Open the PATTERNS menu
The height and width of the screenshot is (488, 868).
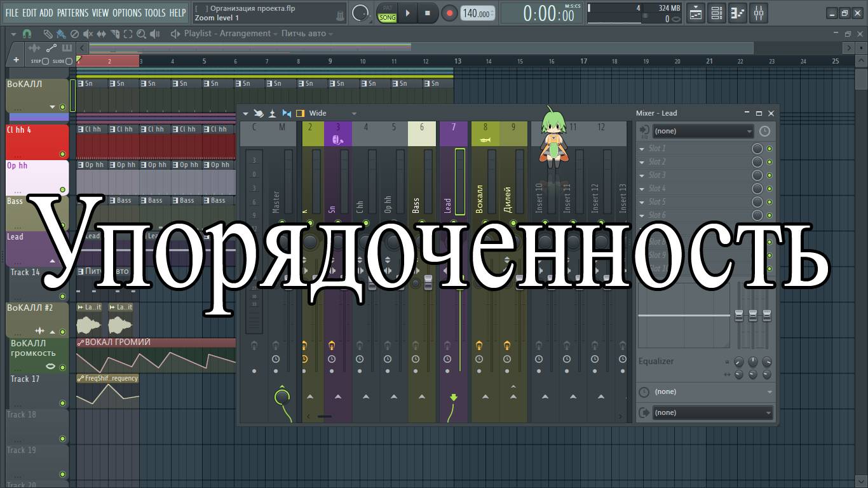point(72,13)
